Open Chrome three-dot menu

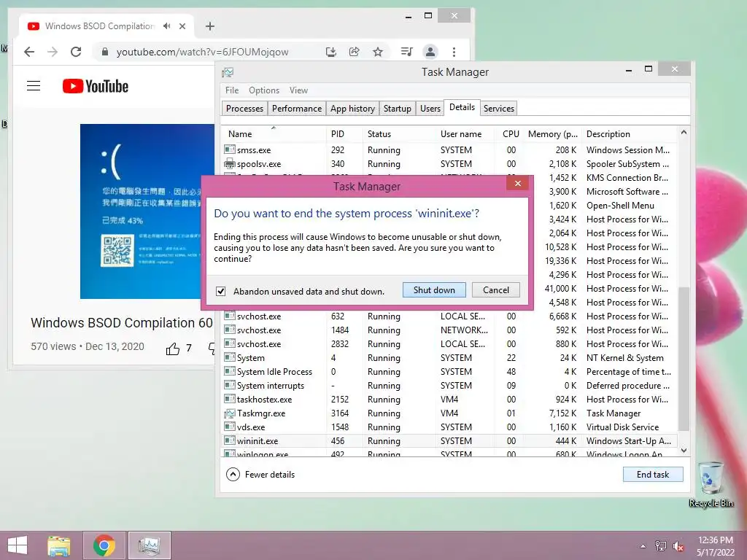click(x=454, y=52)
